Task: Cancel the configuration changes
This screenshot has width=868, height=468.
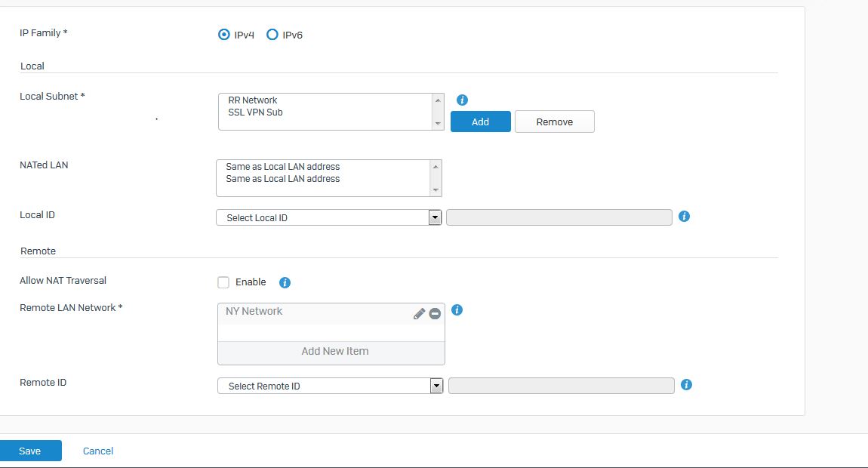Action: click(x=98, y=451)
